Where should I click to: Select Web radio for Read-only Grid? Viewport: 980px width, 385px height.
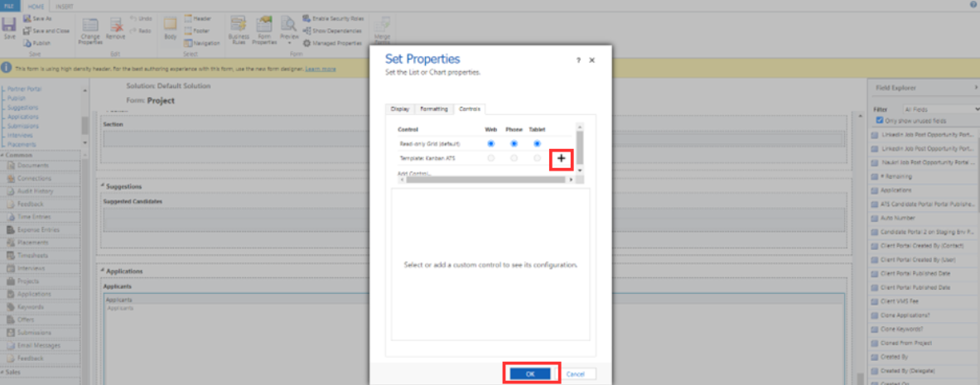(x=491, y=144)
